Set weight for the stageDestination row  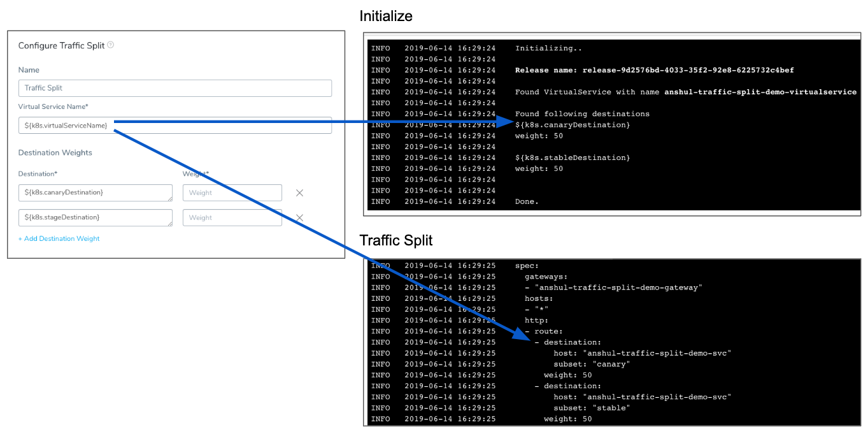232,217
